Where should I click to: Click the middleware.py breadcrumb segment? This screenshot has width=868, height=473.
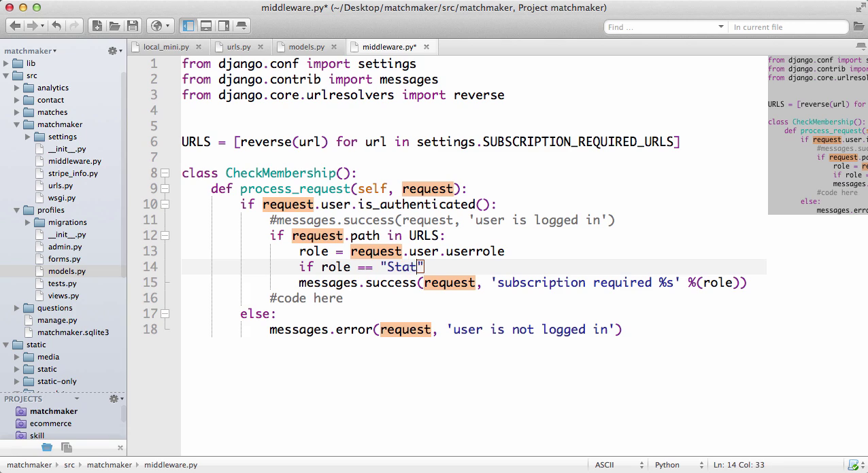(x=171, y=465)
